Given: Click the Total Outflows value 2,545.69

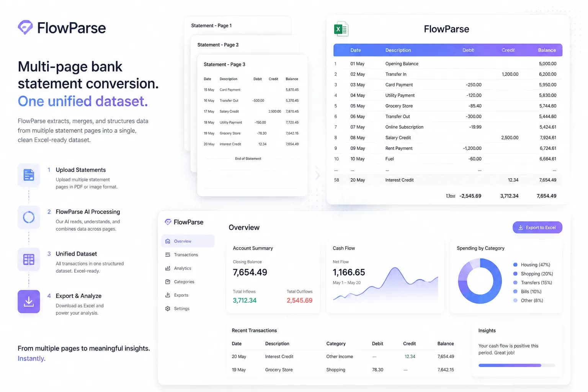Looking at the screenshot, I should (299, 301).
